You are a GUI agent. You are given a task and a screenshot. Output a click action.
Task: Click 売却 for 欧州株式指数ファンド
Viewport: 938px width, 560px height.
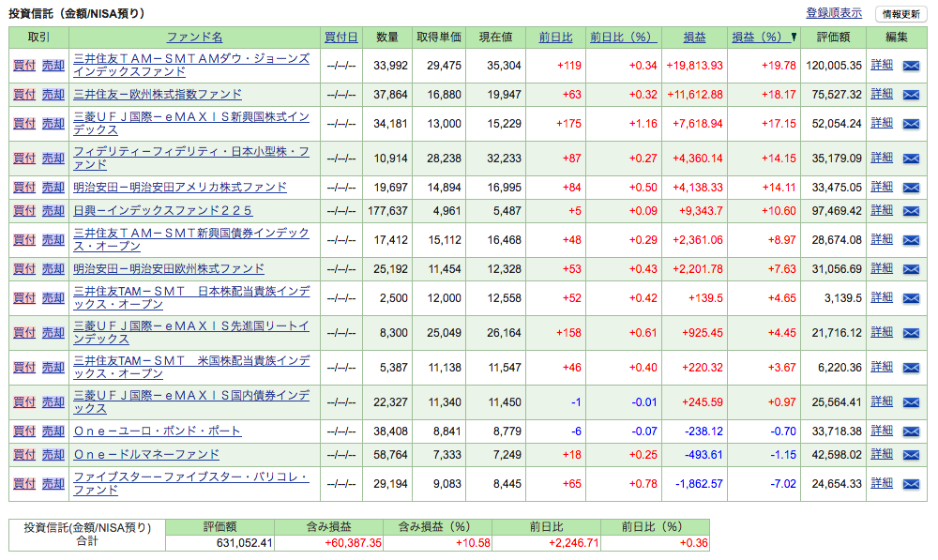53,95
